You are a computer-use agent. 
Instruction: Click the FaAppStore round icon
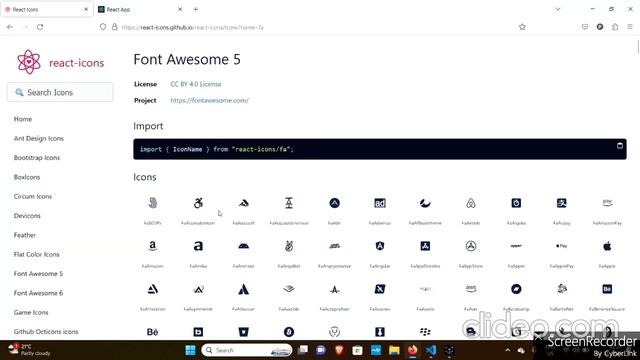point(471,246)
